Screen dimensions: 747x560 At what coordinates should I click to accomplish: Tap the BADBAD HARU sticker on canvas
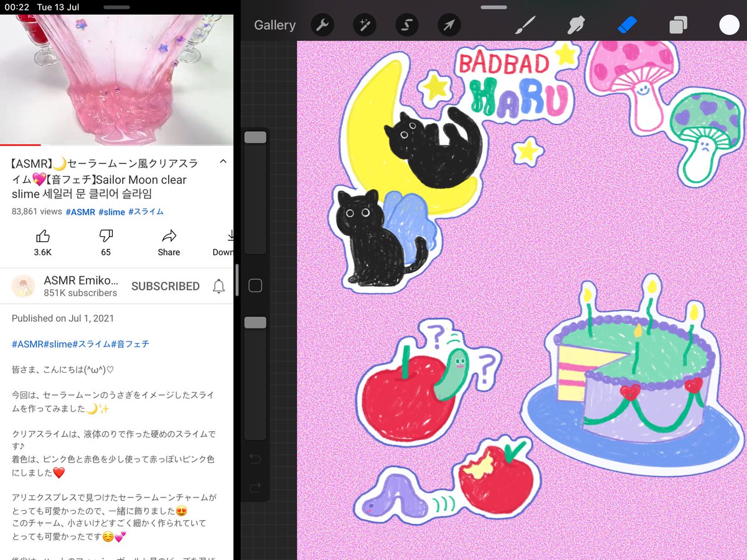tap(514, 84)
